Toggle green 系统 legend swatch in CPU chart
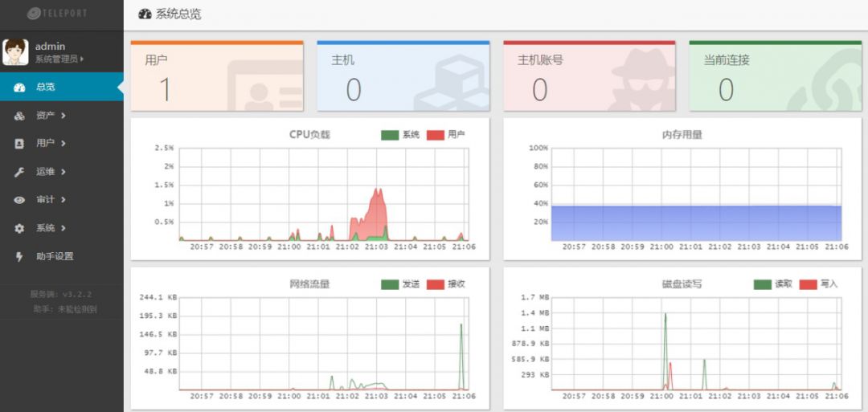The height and width of the screenshot is (412, 868). tap(390, 135)
